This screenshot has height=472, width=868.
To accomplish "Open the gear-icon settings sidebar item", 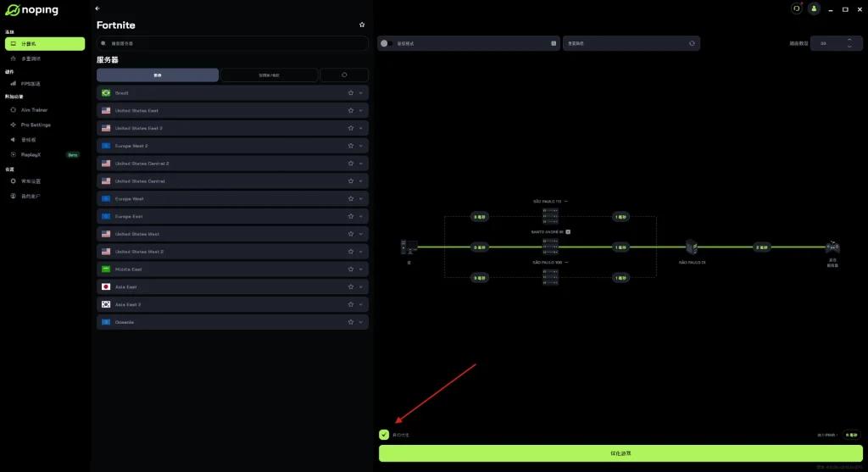I will [x=45, y=181].
